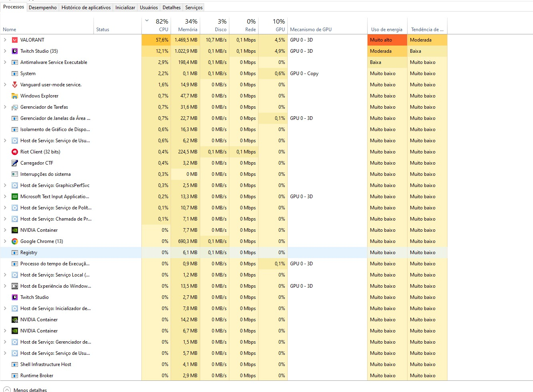Sort by the Disco column header
Screen dimensions: 533x392
215,25
